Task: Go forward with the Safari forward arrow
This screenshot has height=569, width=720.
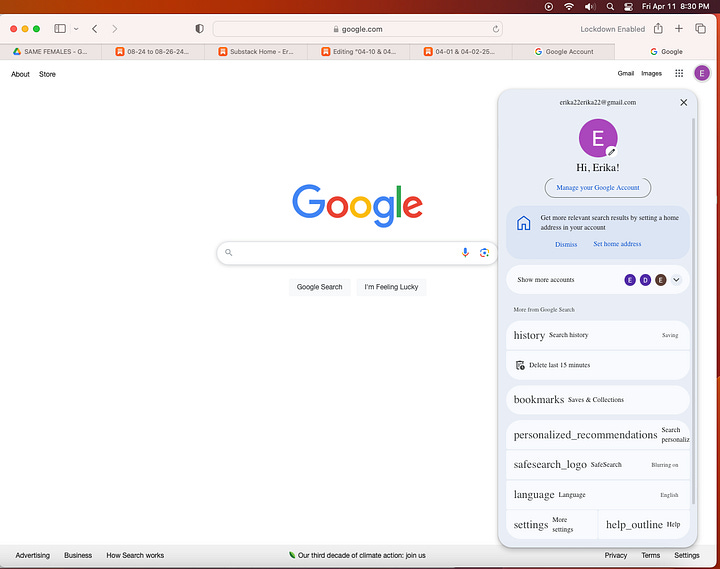Action: [x=115, y=28]
